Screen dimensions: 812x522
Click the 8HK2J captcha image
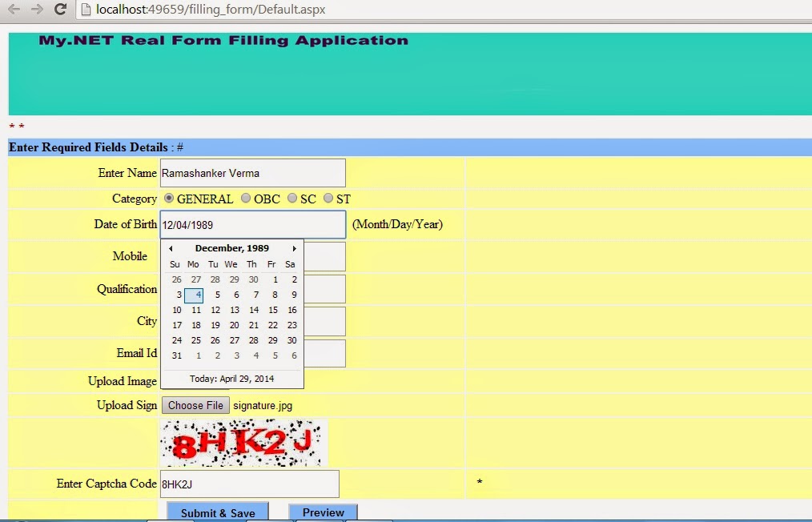[244, 442]
